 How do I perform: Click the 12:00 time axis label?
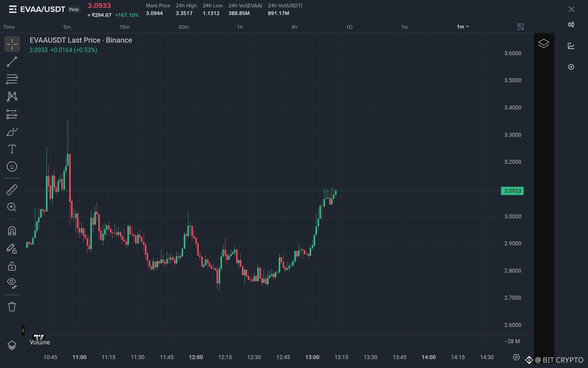[196, 357]
